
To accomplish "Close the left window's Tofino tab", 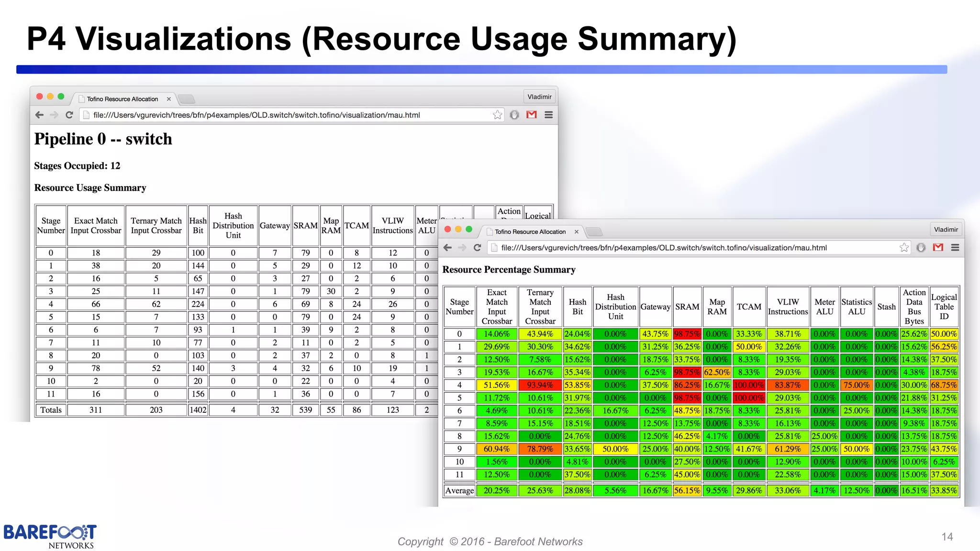I will tap(169, 99).
